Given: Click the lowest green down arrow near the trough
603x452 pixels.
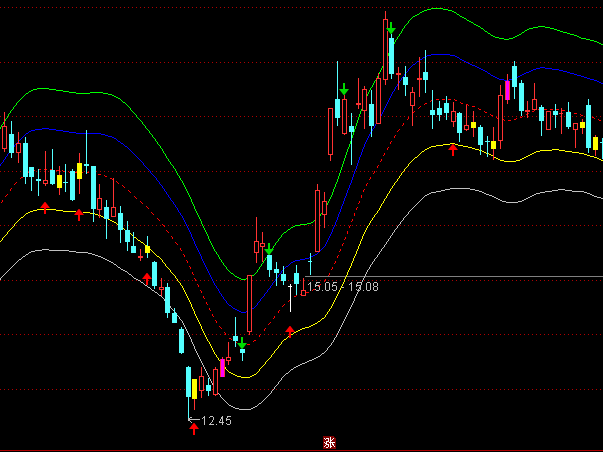Looking at the screenshot, I should tap(242, 342).
